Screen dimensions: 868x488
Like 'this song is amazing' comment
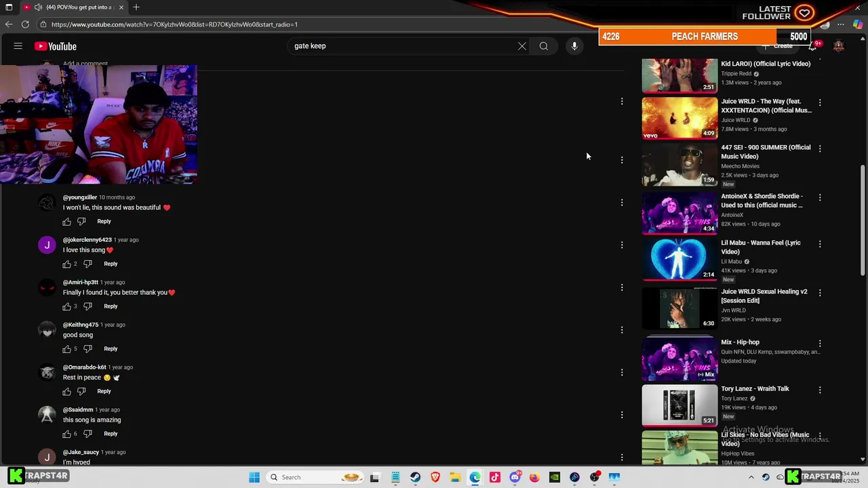click(x=67, y=434)
